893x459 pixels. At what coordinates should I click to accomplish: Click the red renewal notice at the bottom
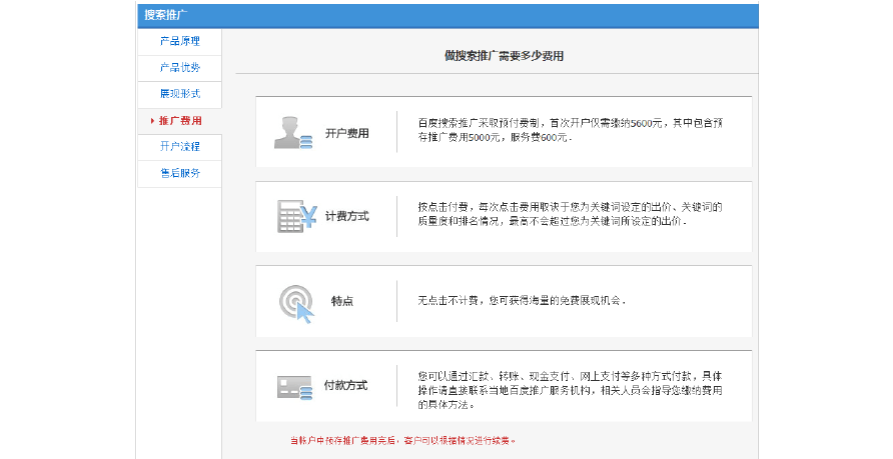(x=403, y=441)
